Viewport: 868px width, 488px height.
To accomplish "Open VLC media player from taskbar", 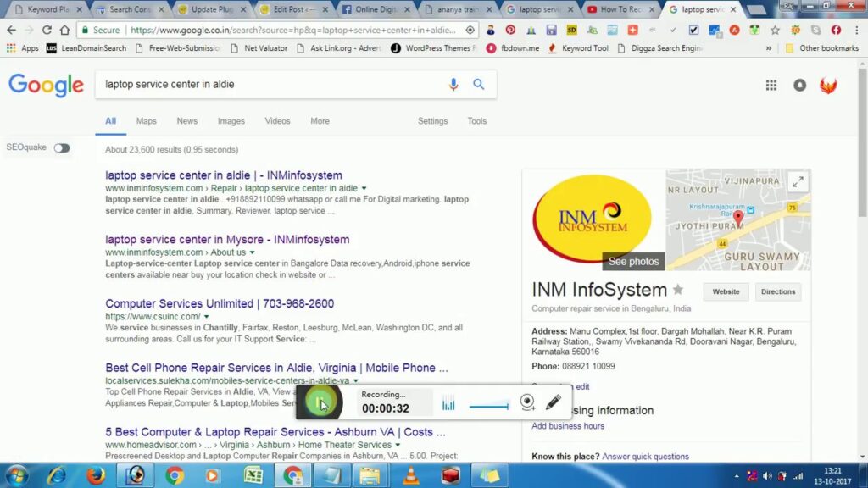I will (x=411, y=475).
